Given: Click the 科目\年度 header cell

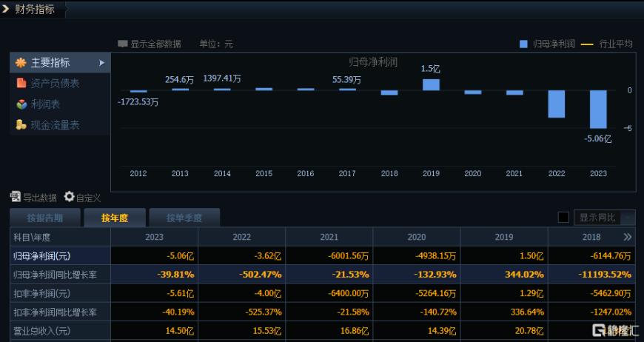Looking at the screenshot, I should click(x=60, y=237).
